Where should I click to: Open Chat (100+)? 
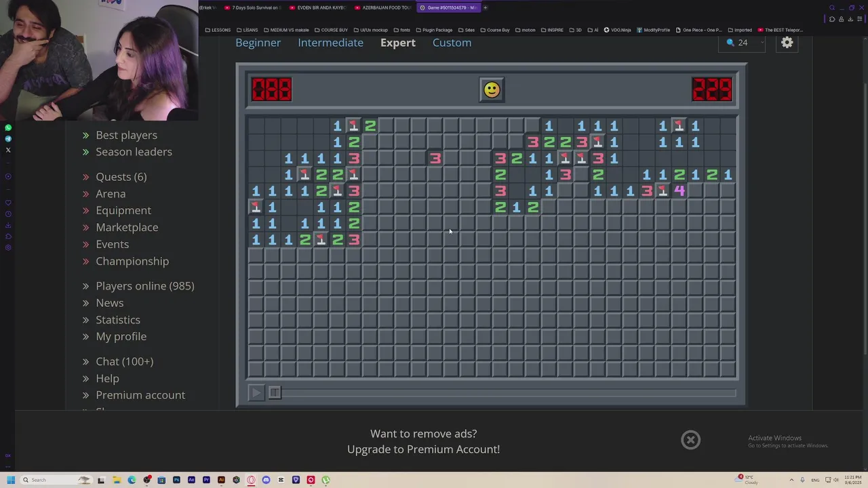[x=124, y=361]
